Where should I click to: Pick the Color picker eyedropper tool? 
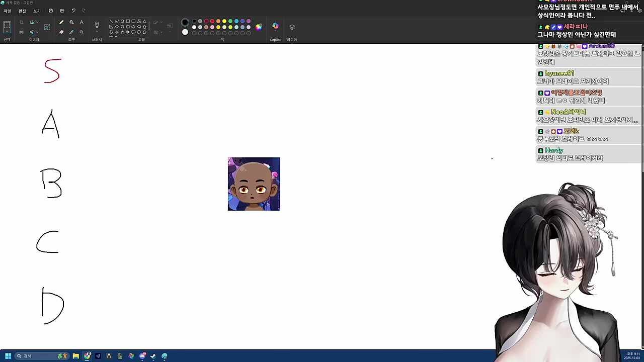tap(71, 32)
